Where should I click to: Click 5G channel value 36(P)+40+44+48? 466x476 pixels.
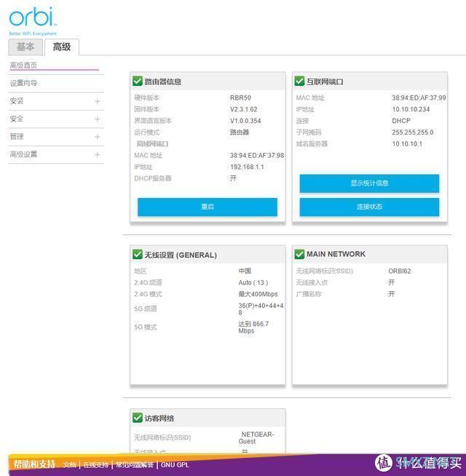pyautogui.click(x=261, y=309)
